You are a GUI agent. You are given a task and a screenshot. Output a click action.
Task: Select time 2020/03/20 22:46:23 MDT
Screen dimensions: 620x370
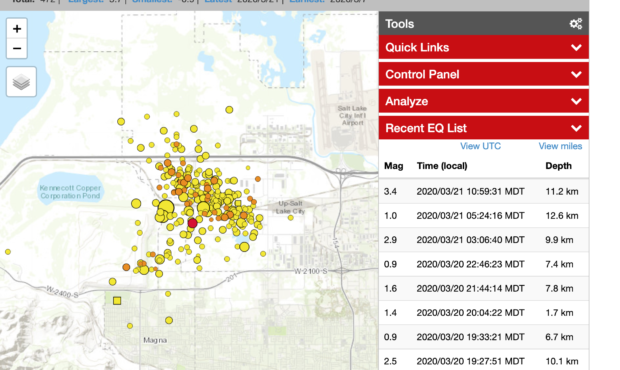(471, 264)
